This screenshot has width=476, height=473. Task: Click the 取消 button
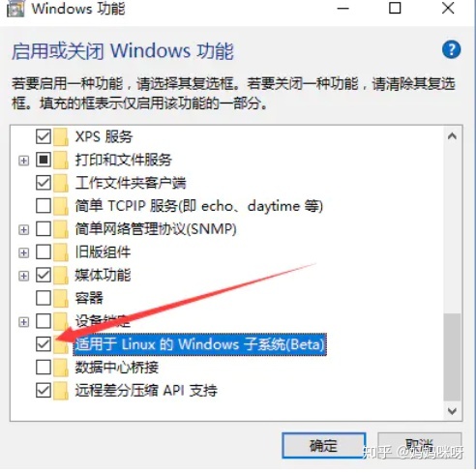(x=419, y=446)
